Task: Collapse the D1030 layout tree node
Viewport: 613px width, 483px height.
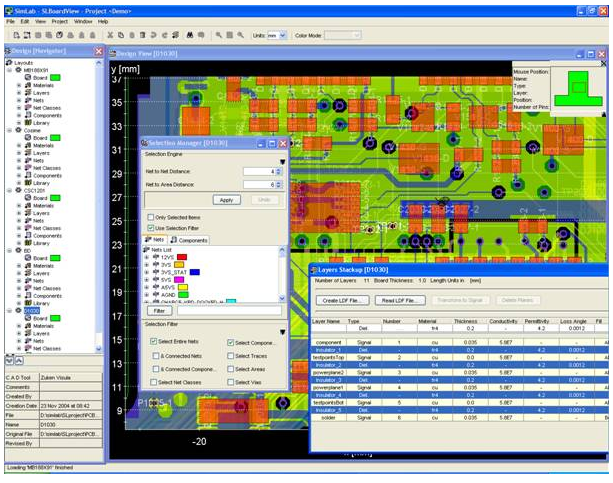Action: (x=9, y=311)
